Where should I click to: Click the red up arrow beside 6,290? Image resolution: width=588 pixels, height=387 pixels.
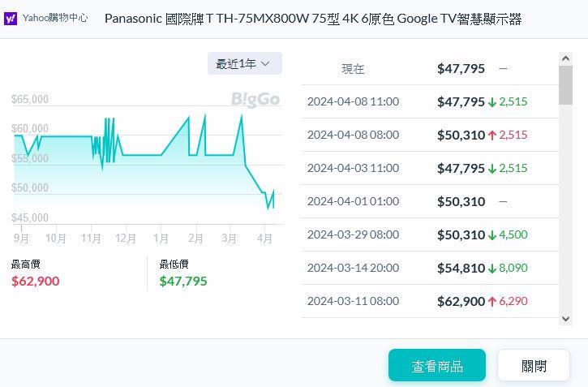[x=492, y=302]
